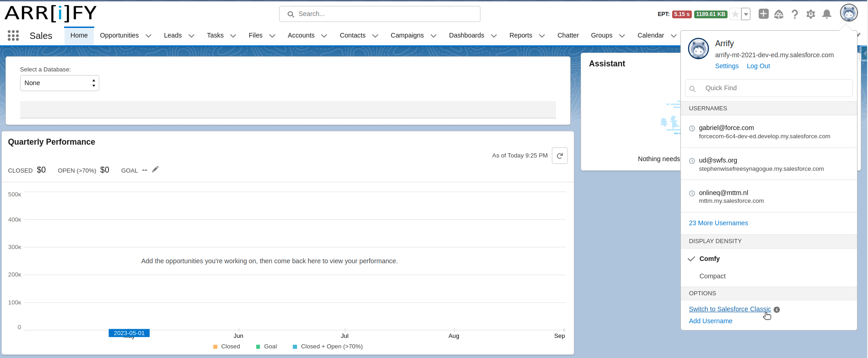Show 23 More Usernames

tap(718, 223)
